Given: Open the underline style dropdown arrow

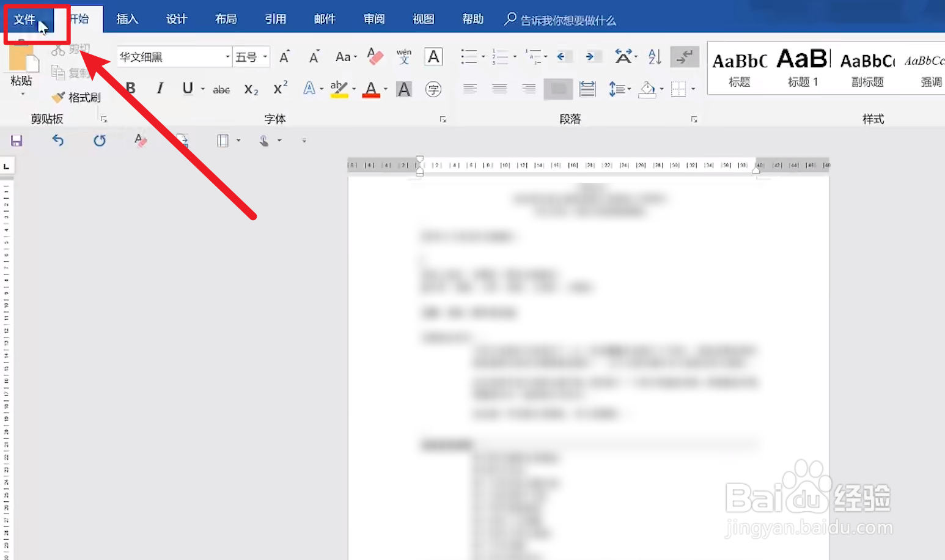Looking at the screenshot, I should [x=203, y=89].
